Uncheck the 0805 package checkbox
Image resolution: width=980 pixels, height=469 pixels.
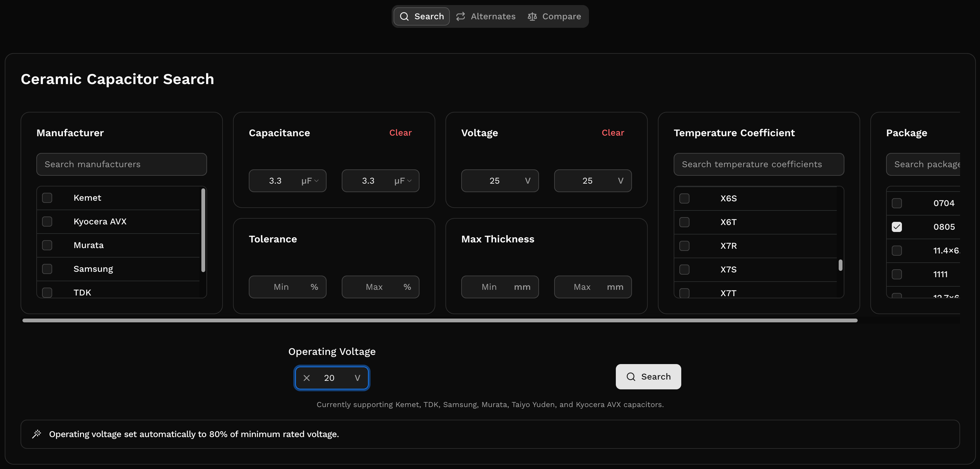click(x=897, y=227)
